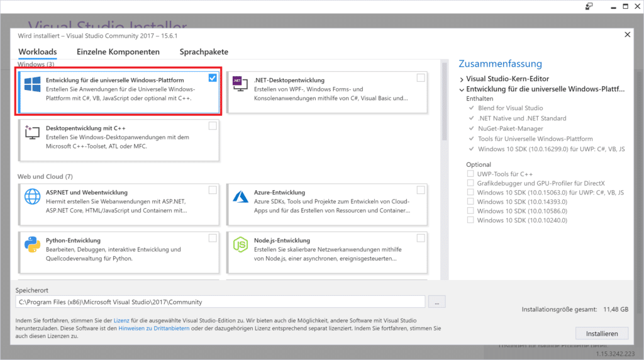644x360 pixels.
Task: Minimize the Visual Studio Installer window
Action: (613, 6)
